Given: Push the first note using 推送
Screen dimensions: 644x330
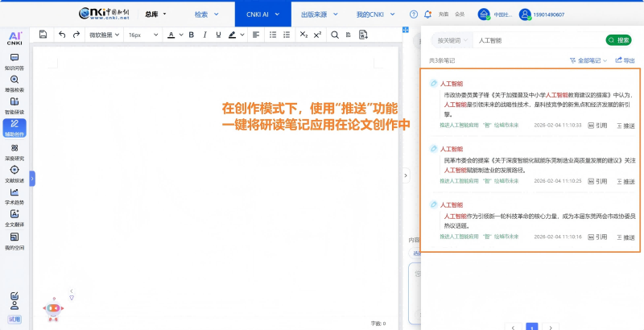Looking at the screenshot, I should click(x=625, y=126).
